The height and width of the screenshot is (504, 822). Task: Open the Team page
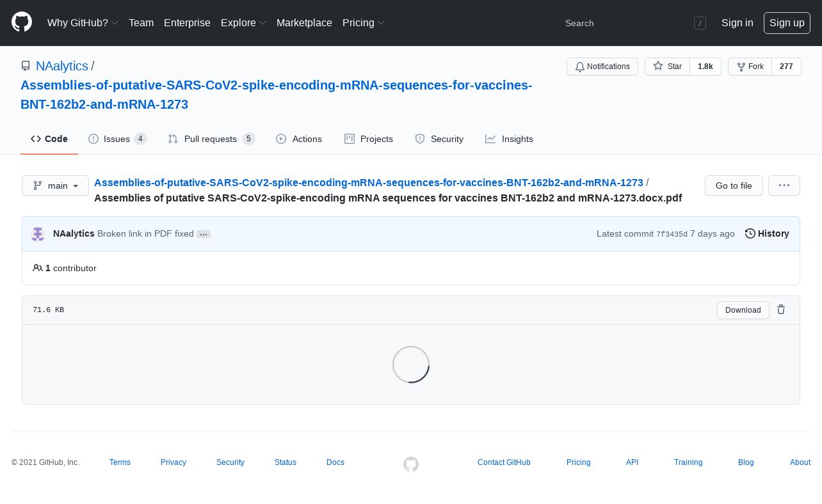141,23
